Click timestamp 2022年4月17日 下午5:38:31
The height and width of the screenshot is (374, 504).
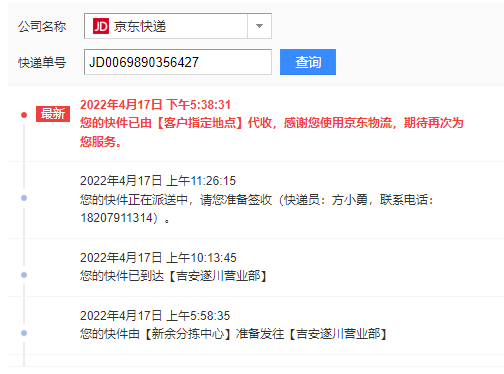(155, 105)
